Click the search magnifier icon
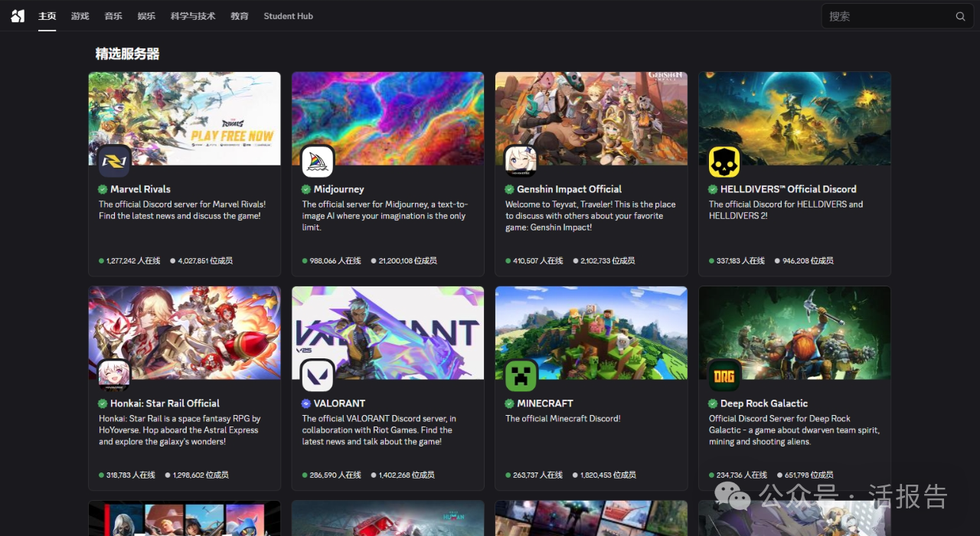 (x=960, y=16)
